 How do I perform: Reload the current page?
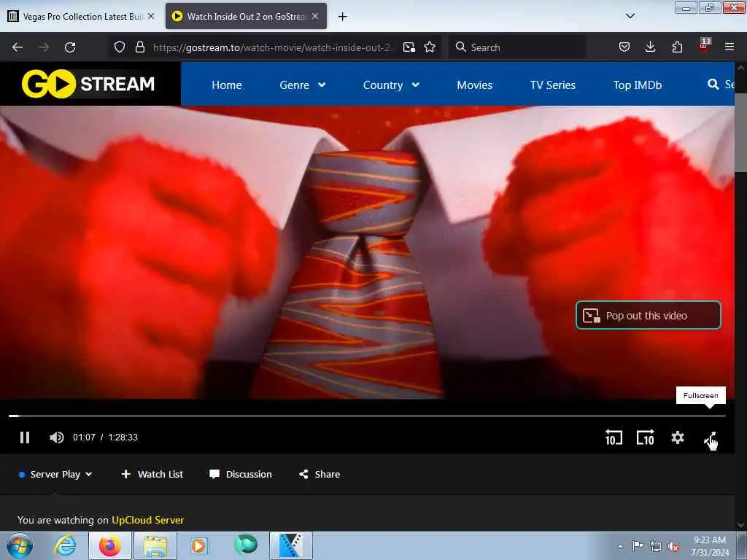[70, 47]
